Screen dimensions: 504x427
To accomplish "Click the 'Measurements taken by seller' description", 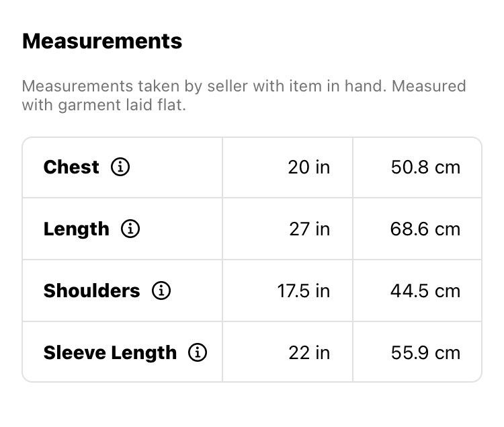I will pos(244,95).
